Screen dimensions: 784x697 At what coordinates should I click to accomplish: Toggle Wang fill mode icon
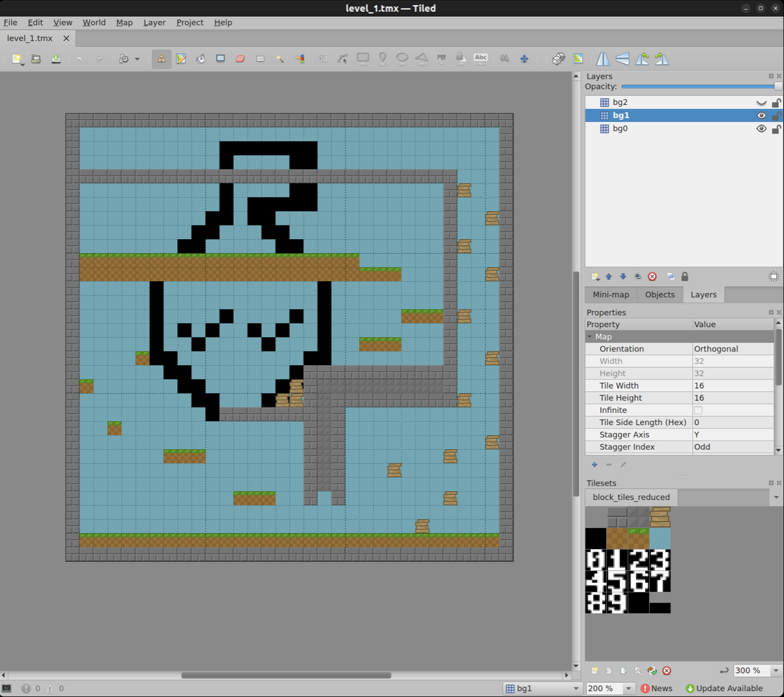pos(578,59)
